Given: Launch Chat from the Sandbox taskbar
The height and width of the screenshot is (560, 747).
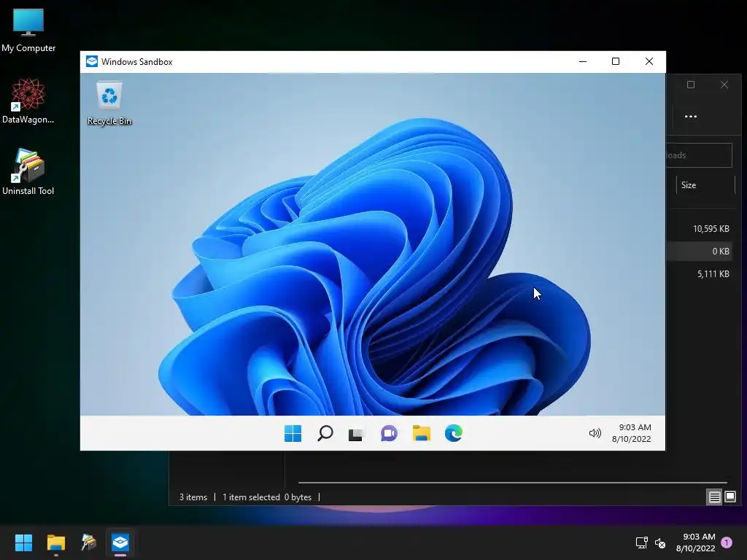Looking at the screenshot, I should coord(389,433).
